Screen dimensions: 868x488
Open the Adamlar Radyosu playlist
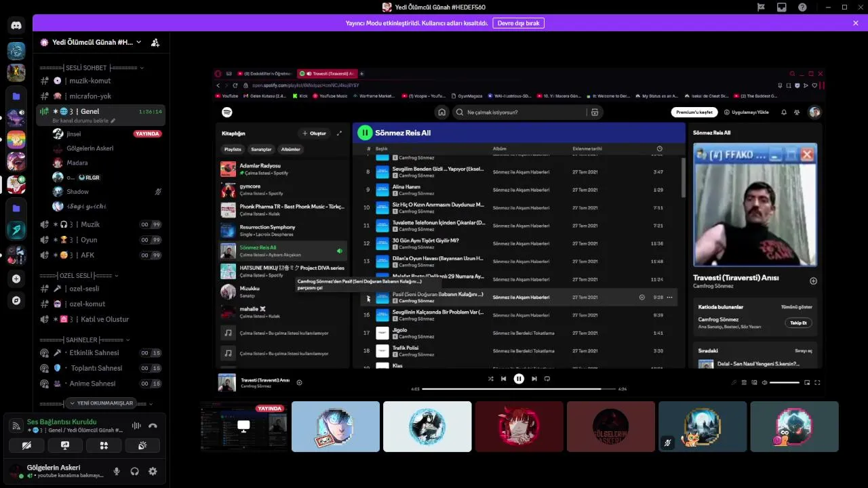(x=283, y=169)
